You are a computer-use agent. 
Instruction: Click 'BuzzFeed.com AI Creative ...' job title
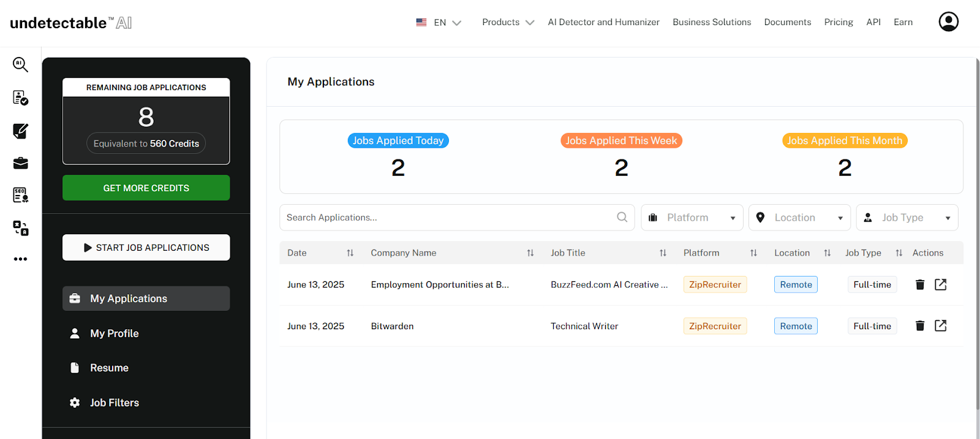[x=609, y=284]
